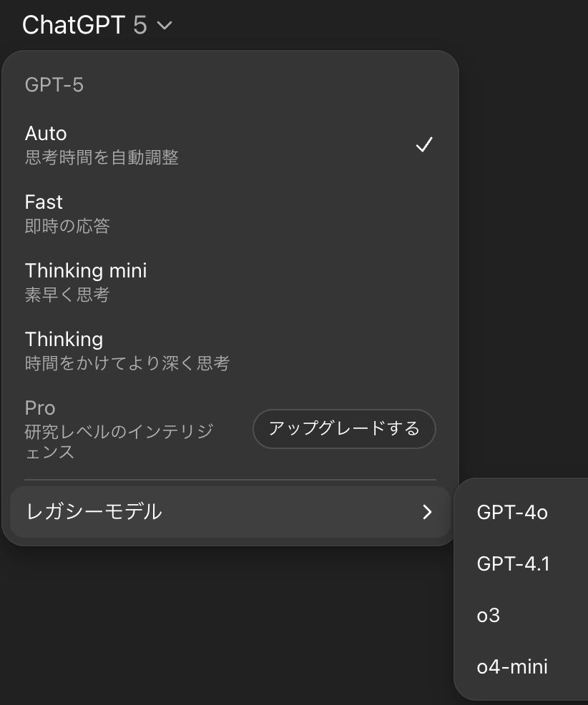
Task: Click the 研究レベルのインテリジェンス description text
Action: click(119, 441)
